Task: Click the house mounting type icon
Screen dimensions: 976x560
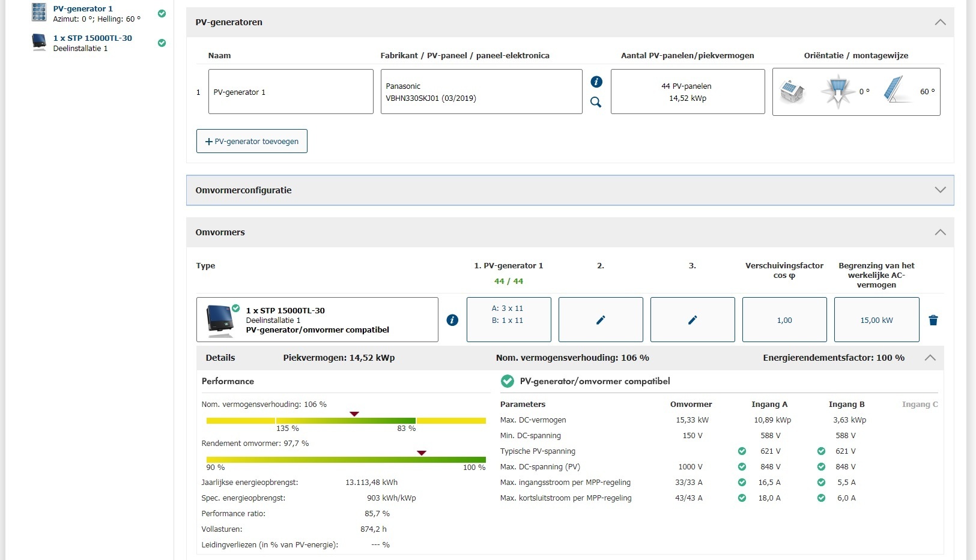Action: coord(792,92)
